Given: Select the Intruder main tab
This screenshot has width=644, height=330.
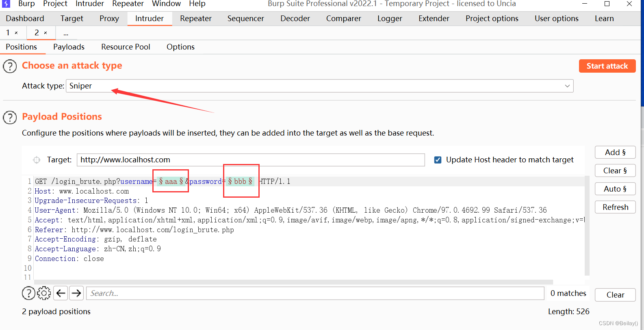Looking at the screenshot, I should pos(150,19).
